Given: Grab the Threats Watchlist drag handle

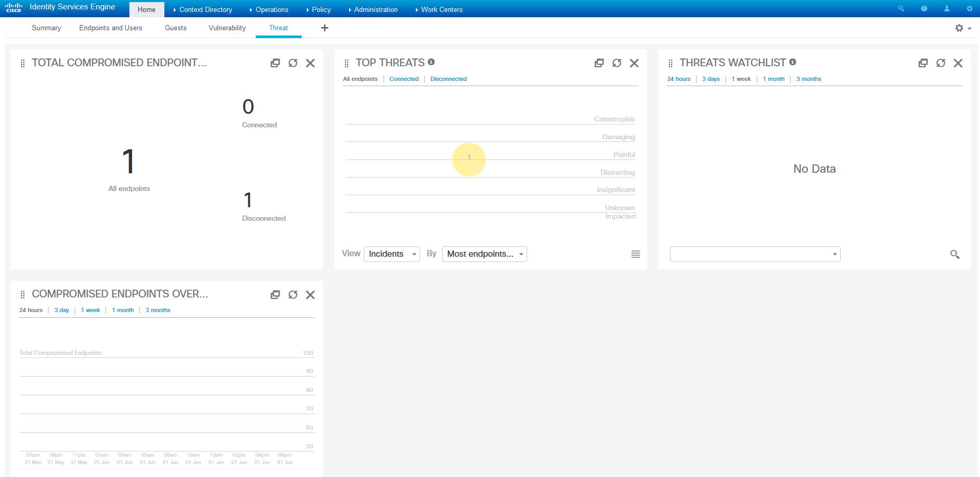Looking at the screenshot, I should pos(671,64).
